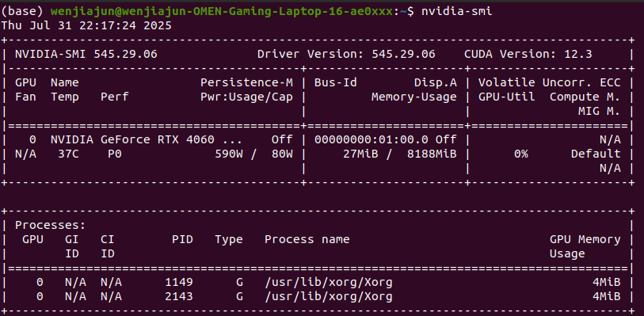Click PID 1149 in process table
644x316 pixels.
179,283
